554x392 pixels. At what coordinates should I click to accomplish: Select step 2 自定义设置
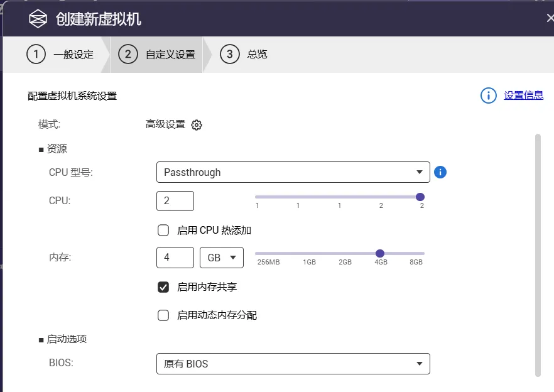point(157,55)
